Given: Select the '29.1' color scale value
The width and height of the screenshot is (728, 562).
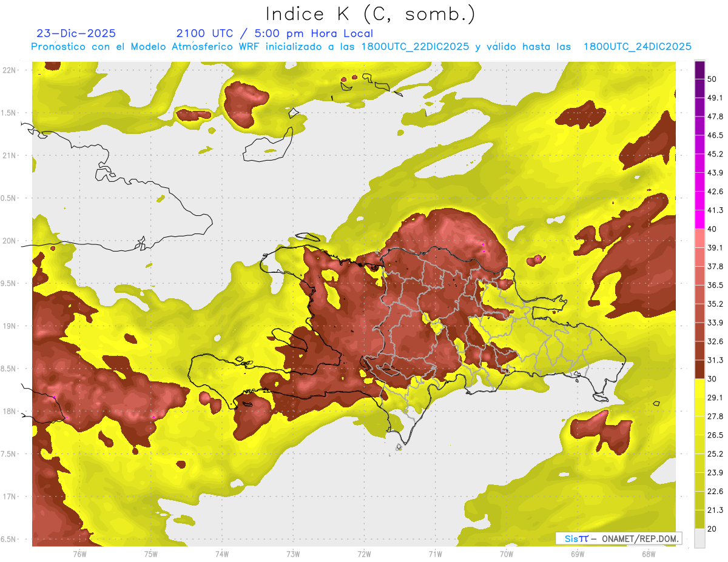Looking at the screenshot, I should 715,398.
